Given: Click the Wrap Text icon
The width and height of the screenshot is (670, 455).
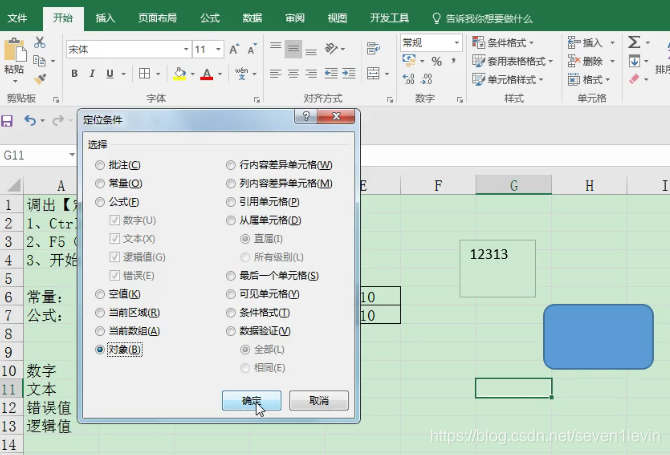Looking at the screenshot, I should pyautogui.click(x=373, y=48).
